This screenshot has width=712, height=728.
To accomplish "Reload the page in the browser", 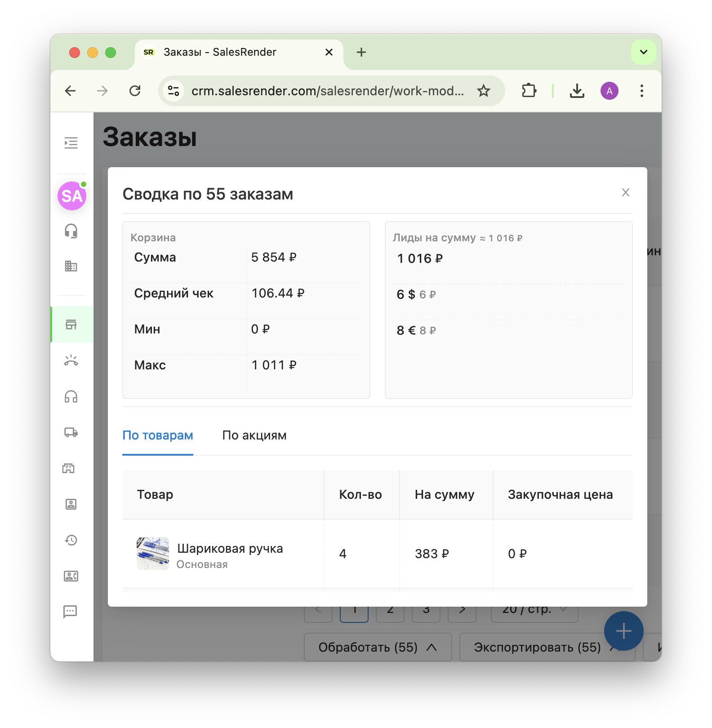I will click(135, 91).
